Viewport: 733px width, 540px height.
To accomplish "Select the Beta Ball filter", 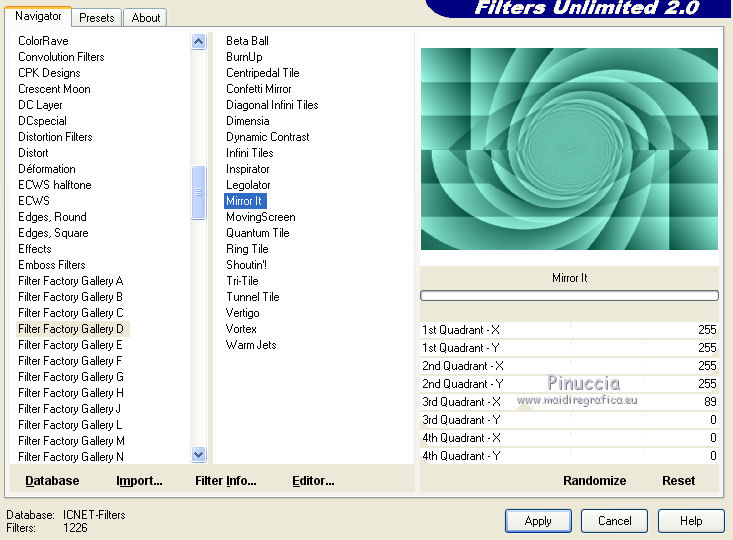I will coord(247,41).
